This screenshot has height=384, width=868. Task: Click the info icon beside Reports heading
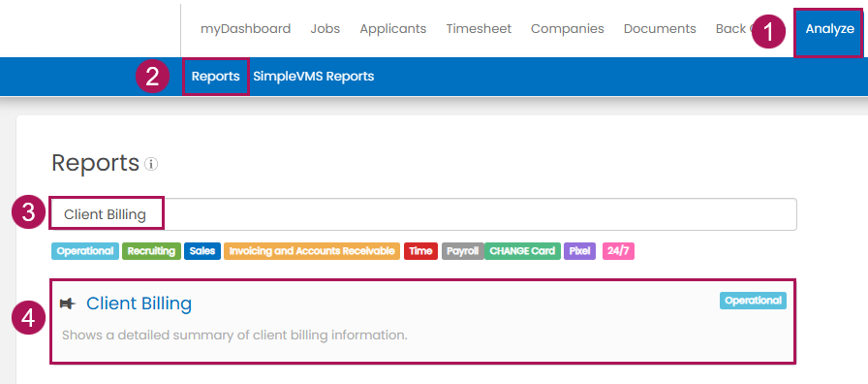click(151, 165)
